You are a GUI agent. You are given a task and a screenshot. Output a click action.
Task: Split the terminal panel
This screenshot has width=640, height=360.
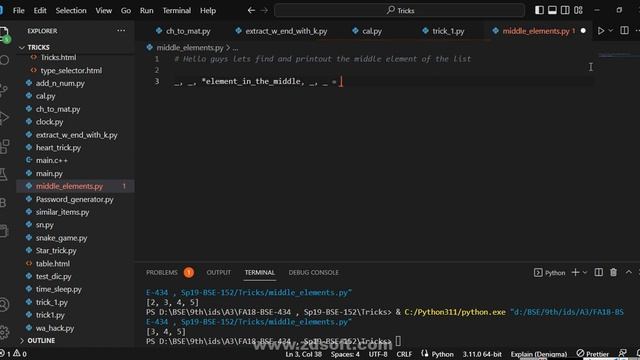click(x=598, y=272)
